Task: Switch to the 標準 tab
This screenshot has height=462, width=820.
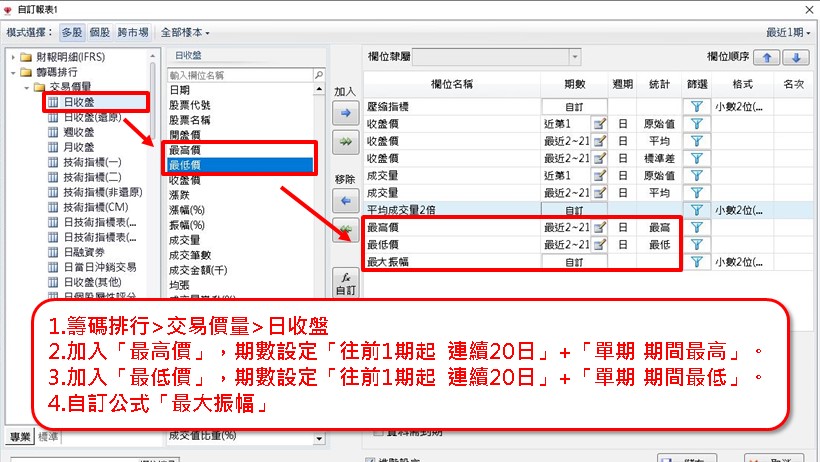Action: pos(48,436)
